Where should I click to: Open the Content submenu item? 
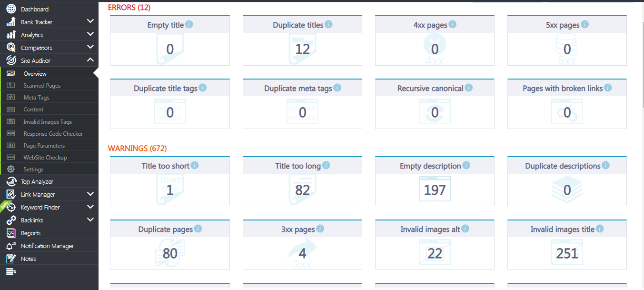(49, 110)
